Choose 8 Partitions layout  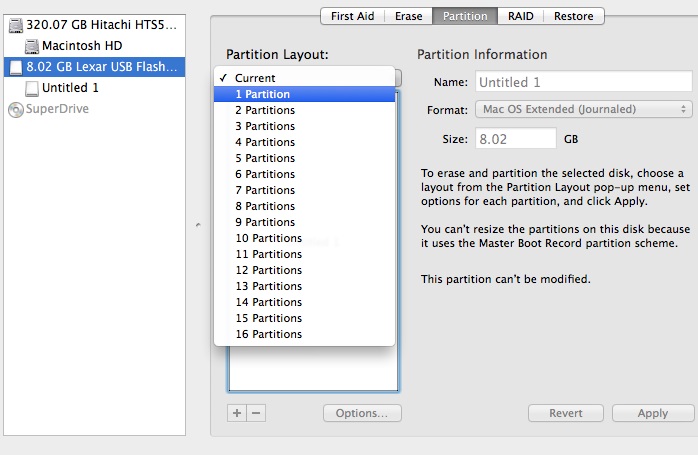304,206
